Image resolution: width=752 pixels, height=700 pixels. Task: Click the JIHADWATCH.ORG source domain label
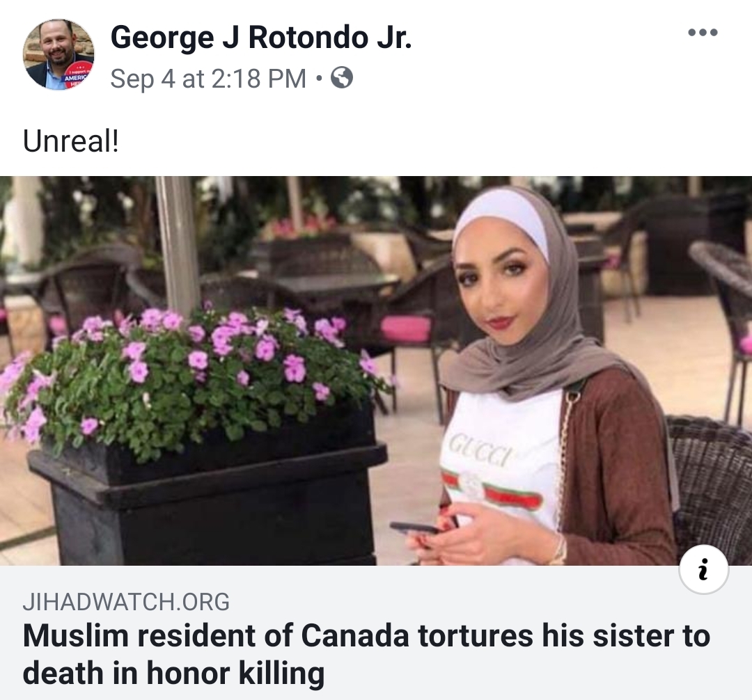[126, 602]
